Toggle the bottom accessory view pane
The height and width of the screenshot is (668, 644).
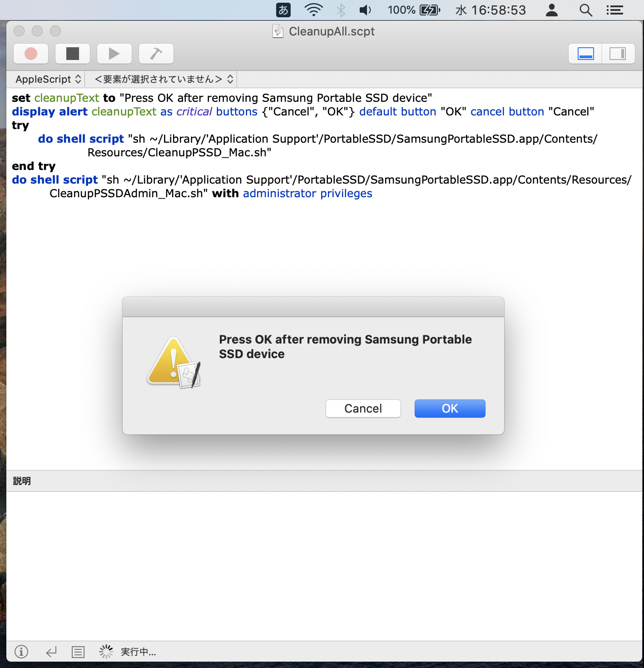pyautogui.click(x=585, y=54)
